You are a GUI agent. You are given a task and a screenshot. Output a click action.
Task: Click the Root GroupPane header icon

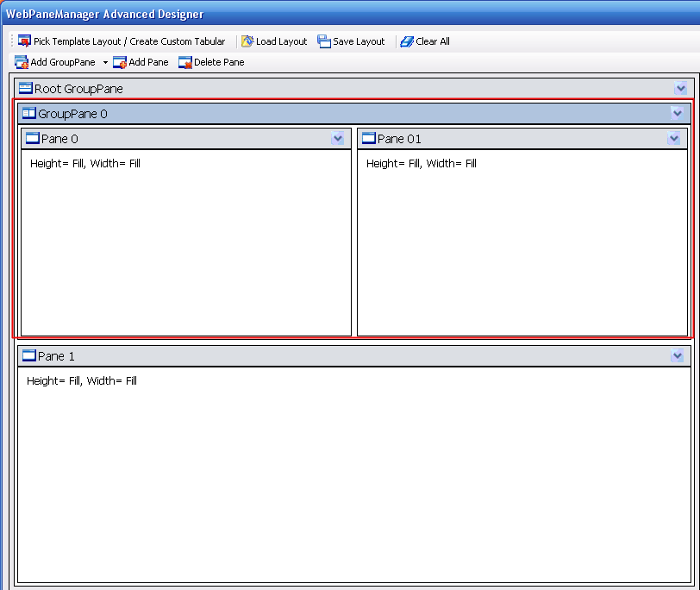26,89
